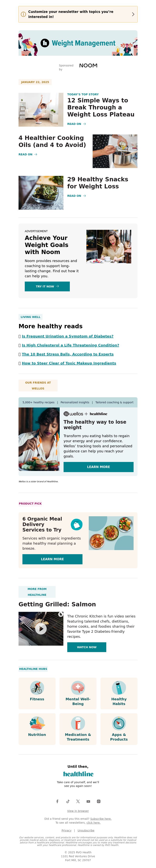Open the Healthy Habits water bottle icon
The width and height of the screenshot is (156, 868).
point(119,688)
